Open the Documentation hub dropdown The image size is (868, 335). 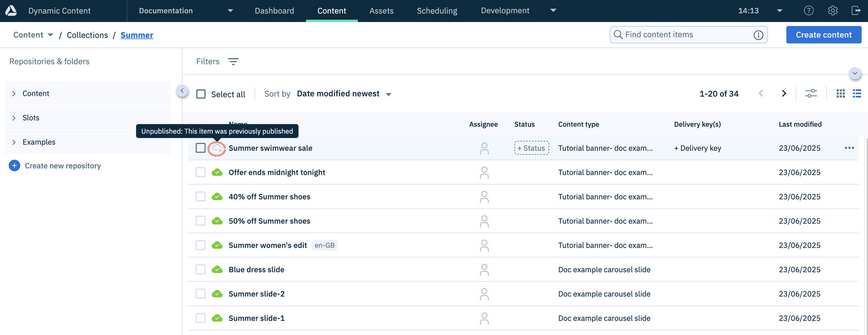click(x=186, y=11)
